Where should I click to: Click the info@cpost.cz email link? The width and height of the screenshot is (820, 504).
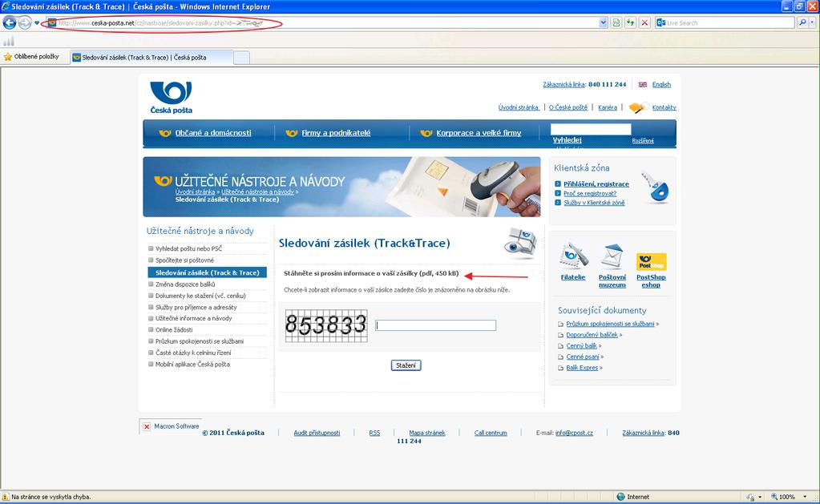tap(574, 433)
